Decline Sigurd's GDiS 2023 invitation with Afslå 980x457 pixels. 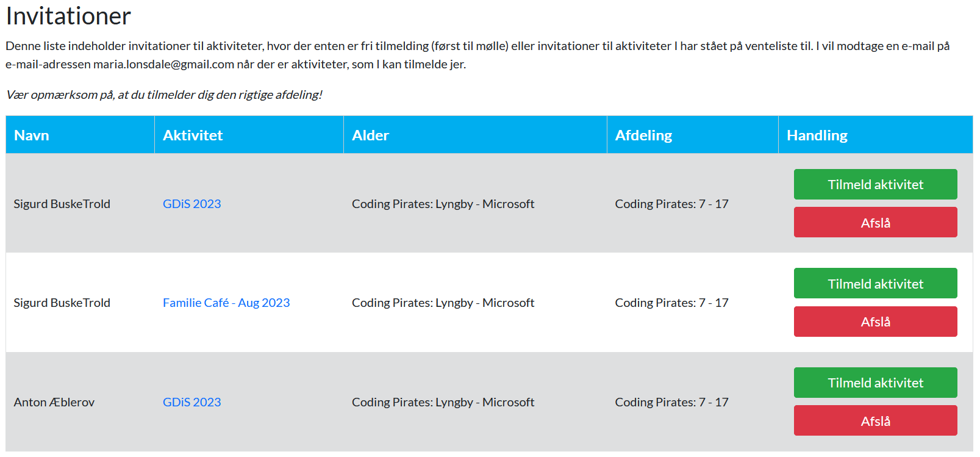tap(875, 222)
